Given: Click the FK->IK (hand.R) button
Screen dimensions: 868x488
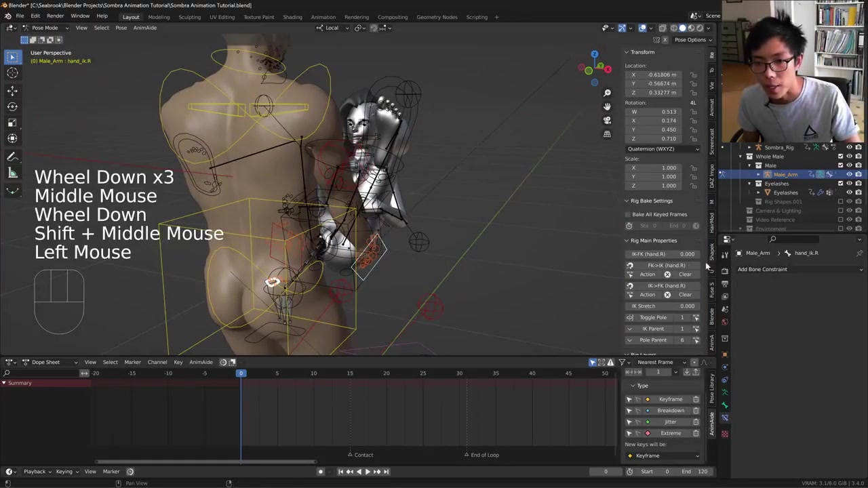Looking at the screenshot, I should 665,266.
